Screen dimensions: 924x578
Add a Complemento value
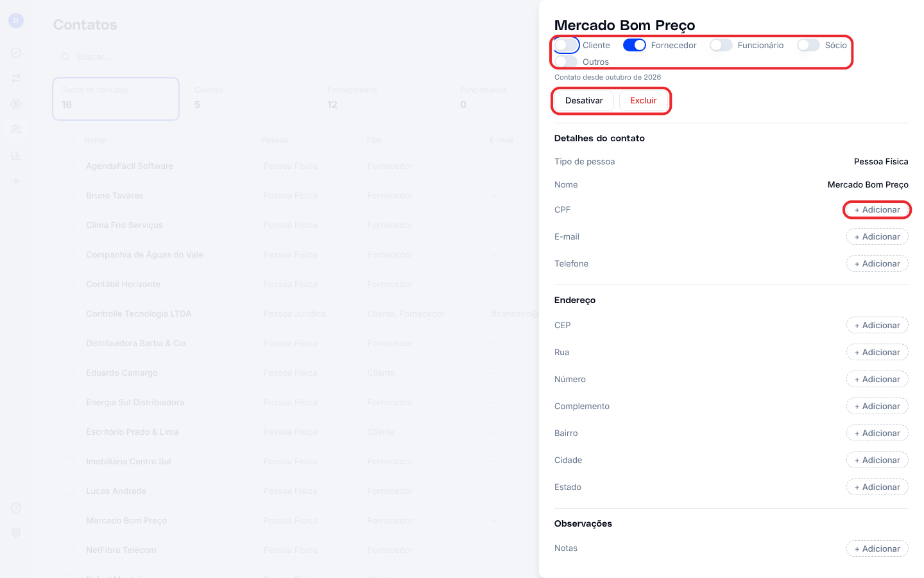tap(877, 407)
